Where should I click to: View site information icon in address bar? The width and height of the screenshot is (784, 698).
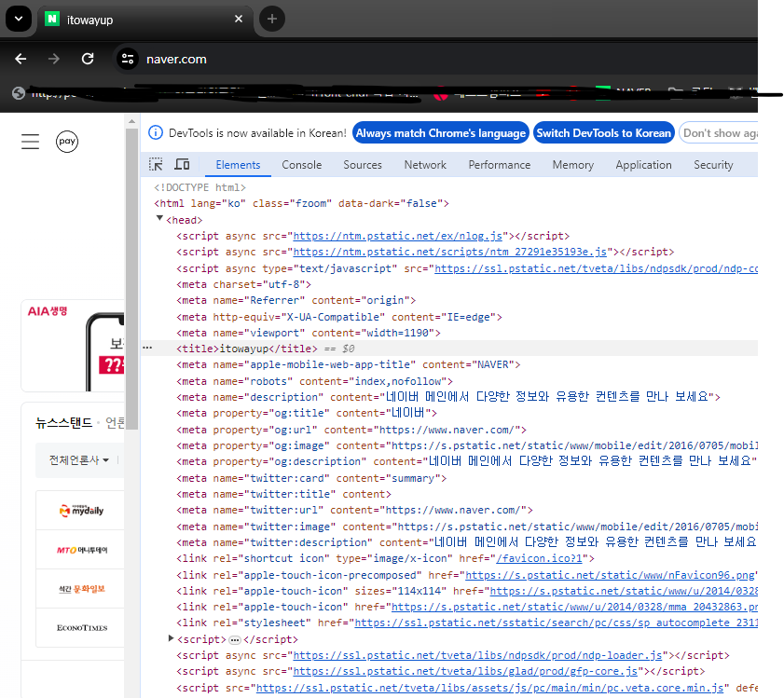128,59
